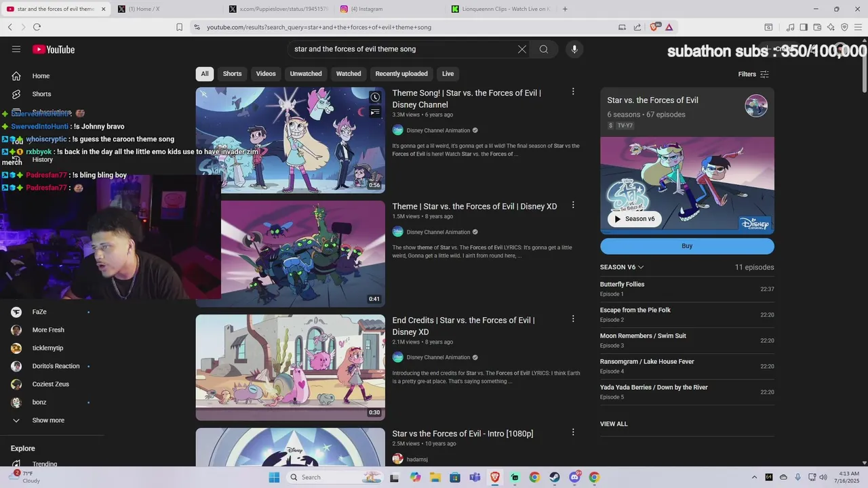Play Season v6 from the show card
The width and height of the screenshot is (868, 488).
point(635,219)
